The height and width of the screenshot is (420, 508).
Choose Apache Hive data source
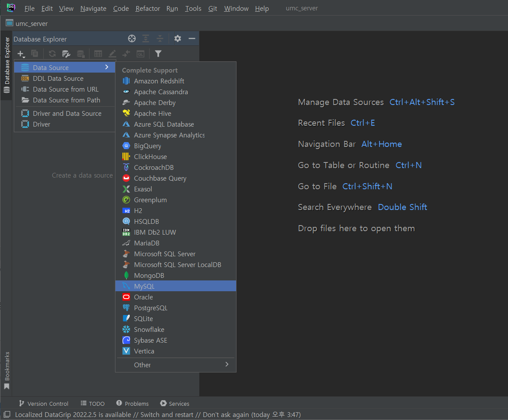coord(176,113)
